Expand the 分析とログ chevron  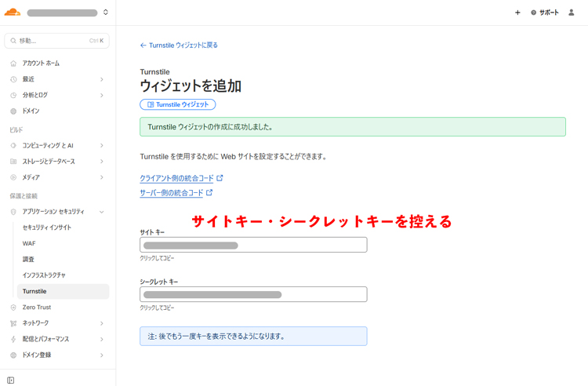coord(102,95)
